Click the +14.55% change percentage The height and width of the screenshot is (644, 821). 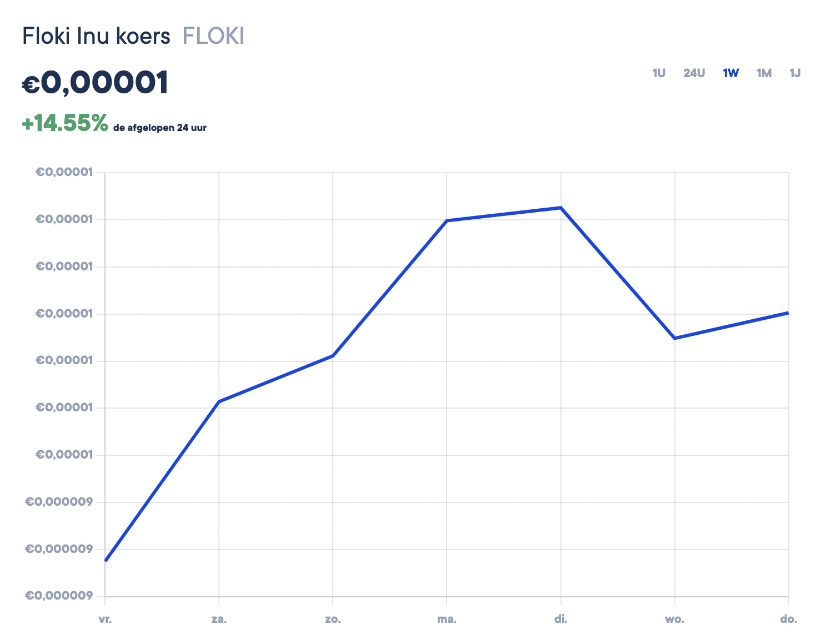click(65, 123)
